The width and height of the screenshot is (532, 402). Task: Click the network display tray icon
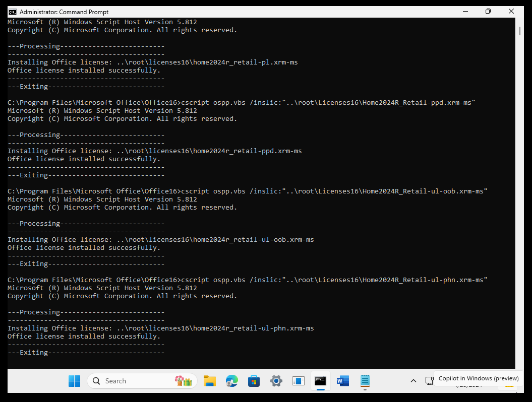pyautogui.click(x=429, y=381)
